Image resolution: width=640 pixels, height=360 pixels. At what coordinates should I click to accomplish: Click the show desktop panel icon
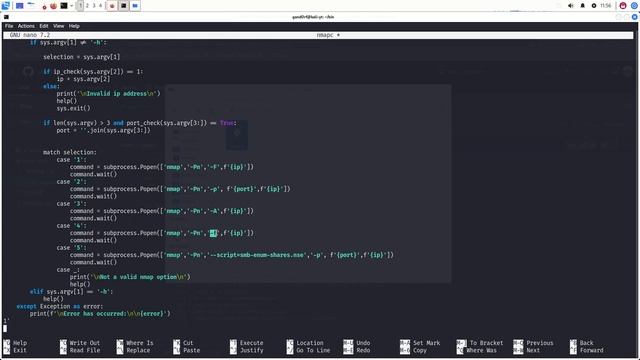pos(19,6)
